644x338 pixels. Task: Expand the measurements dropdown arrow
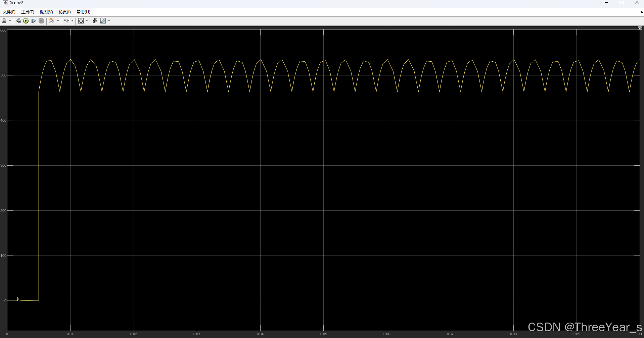point(109,21)
